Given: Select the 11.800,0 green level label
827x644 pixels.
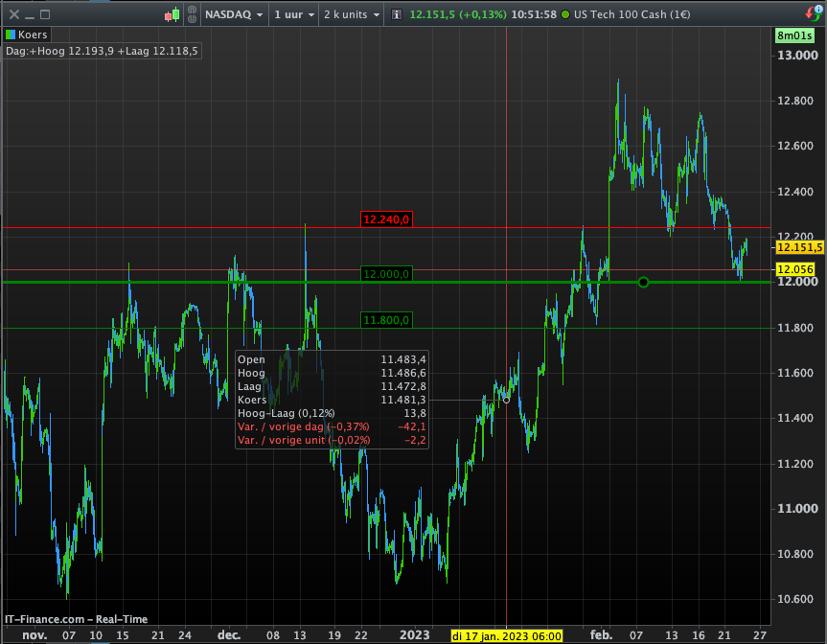Looking at the screenshot, I should (386, 320).
